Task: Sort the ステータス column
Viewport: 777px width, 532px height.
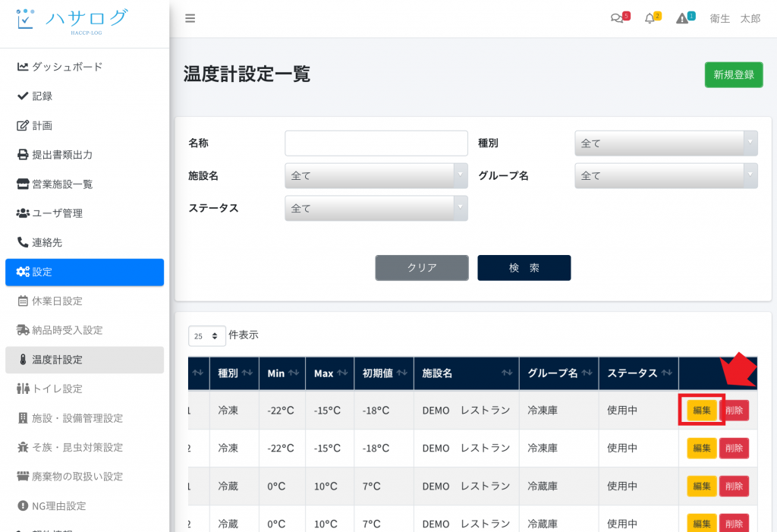Action: (x=666, y=373)
